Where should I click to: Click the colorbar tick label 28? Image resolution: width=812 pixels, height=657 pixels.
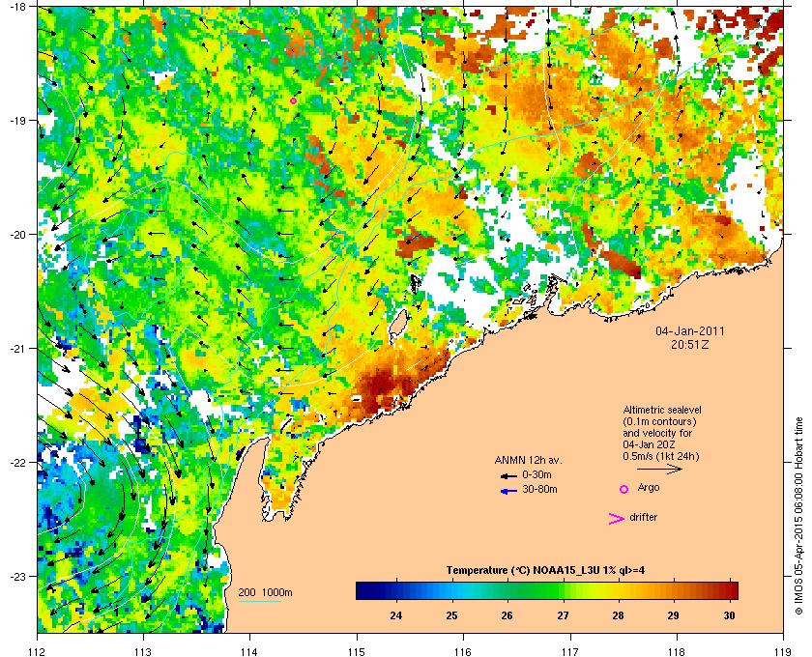(x=618, y=615)
